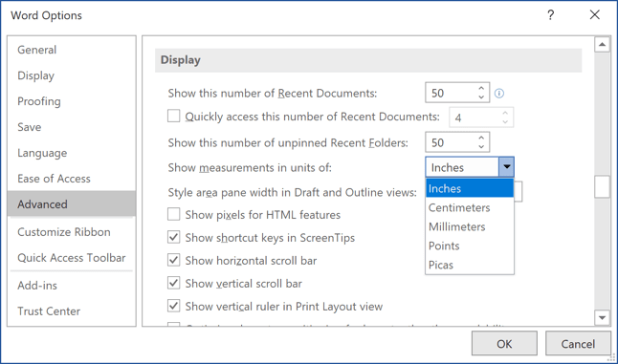Viewport: 618px width, 364px height.
Task: Open Ease of Access settings
Action: coord(72,179)
